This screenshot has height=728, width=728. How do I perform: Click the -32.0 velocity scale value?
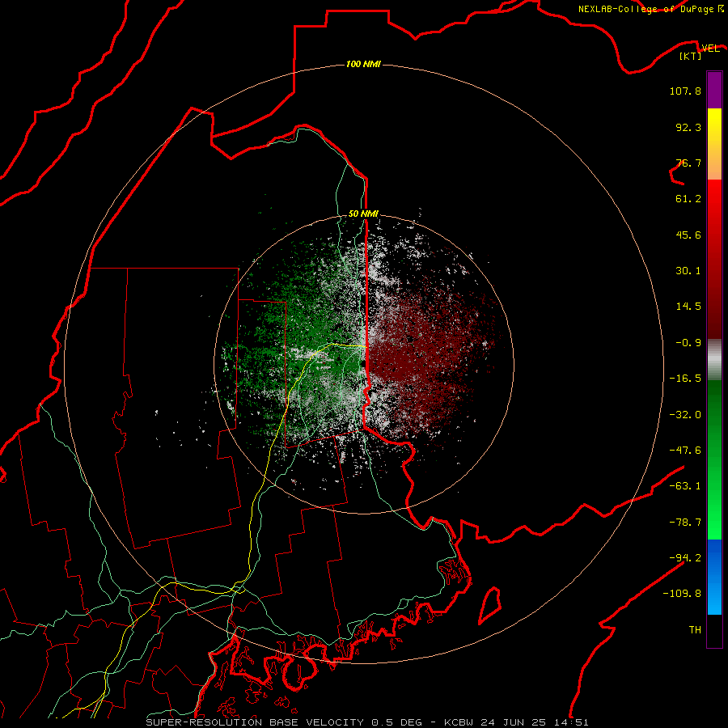(x=685, y=415)
